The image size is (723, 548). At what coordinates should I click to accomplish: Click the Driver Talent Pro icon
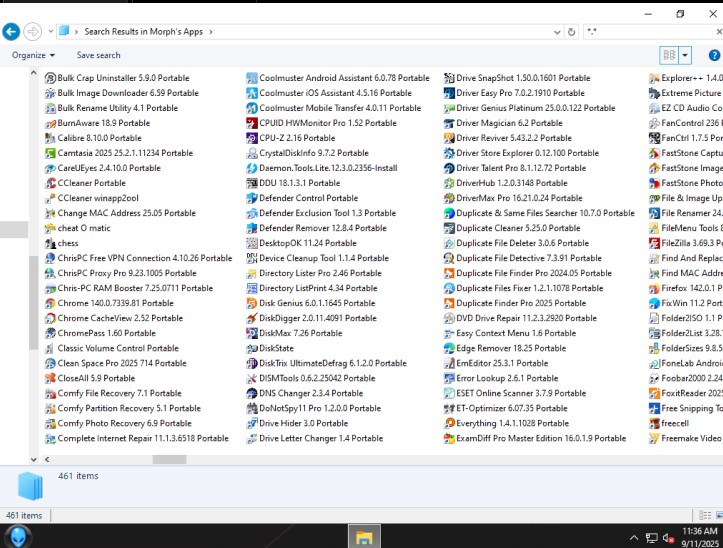click(449, 168)
